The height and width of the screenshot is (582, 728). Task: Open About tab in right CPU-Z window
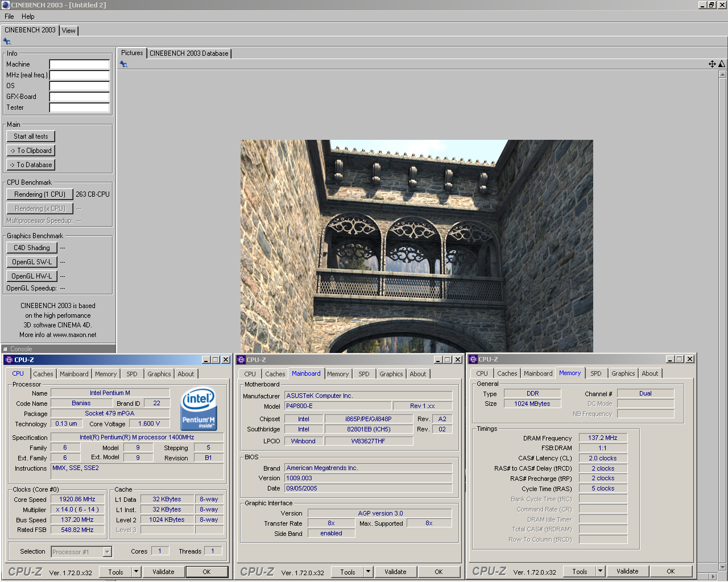click(x=650, y=373)
